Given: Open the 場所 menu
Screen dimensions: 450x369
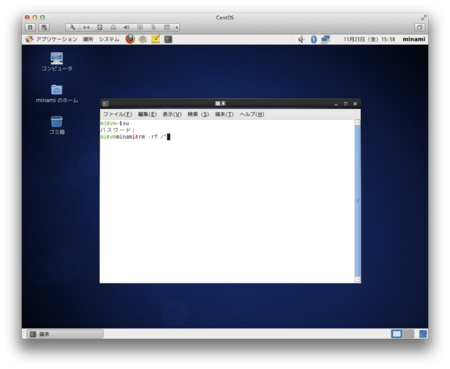Looking at the screenshot, I should [x=88, y=39].
